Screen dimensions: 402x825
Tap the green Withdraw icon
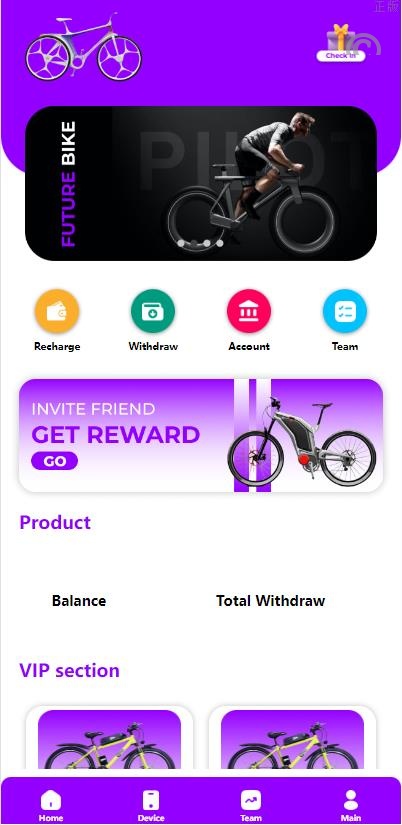point(153,311)
